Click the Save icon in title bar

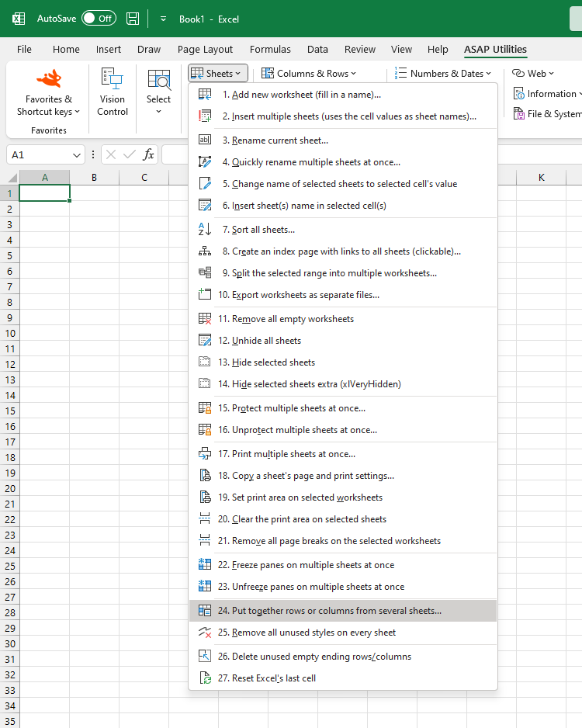[x=133, y=19]
